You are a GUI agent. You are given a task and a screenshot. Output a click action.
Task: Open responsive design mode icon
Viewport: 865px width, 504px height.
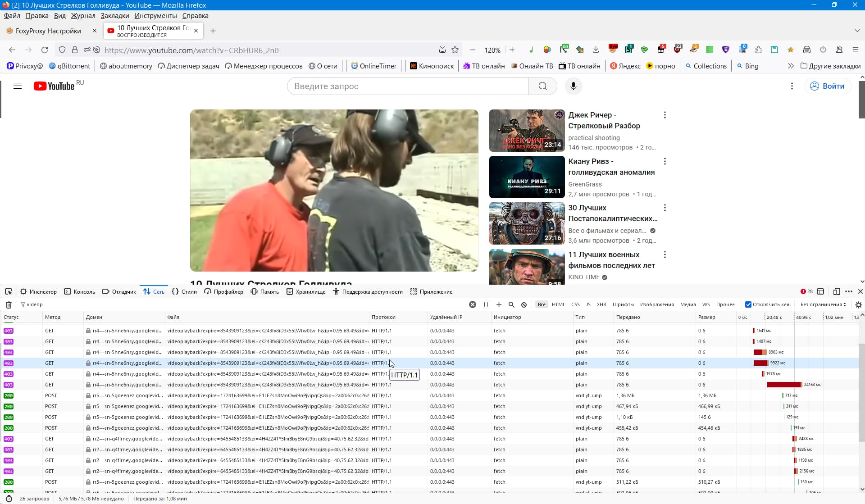[x=837, y=291]
